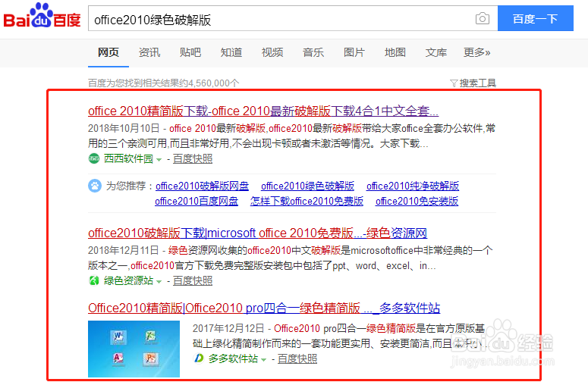Click the date 2018年12月11日 snippet text

(124, 251)
